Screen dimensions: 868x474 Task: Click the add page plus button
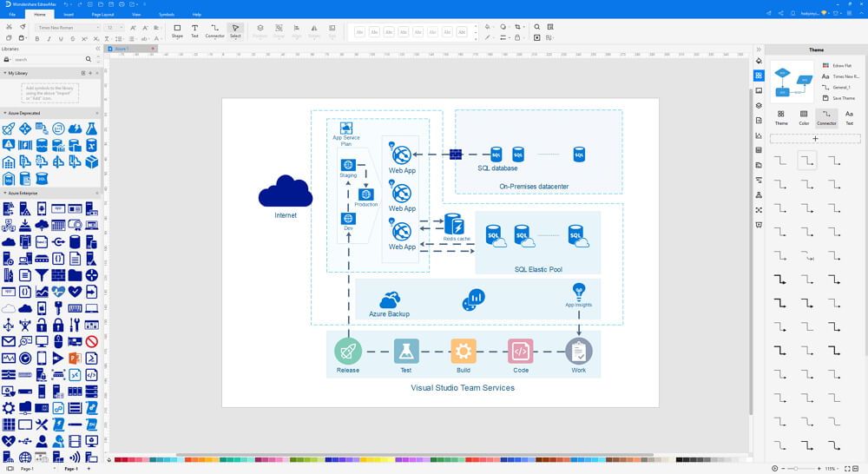(89, 469)
